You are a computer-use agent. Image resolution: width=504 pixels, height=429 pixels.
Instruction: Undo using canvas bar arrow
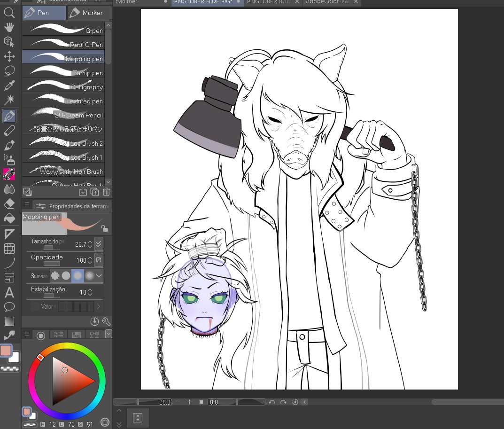[x=271, y=402]
